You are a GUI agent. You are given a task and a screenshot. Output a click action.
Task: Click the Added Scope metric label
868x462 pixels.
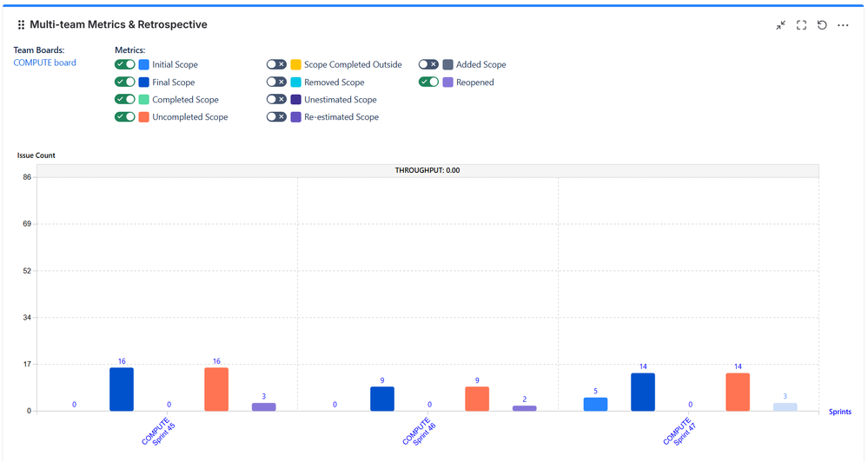pyautogui.click(x=481, y=65)
